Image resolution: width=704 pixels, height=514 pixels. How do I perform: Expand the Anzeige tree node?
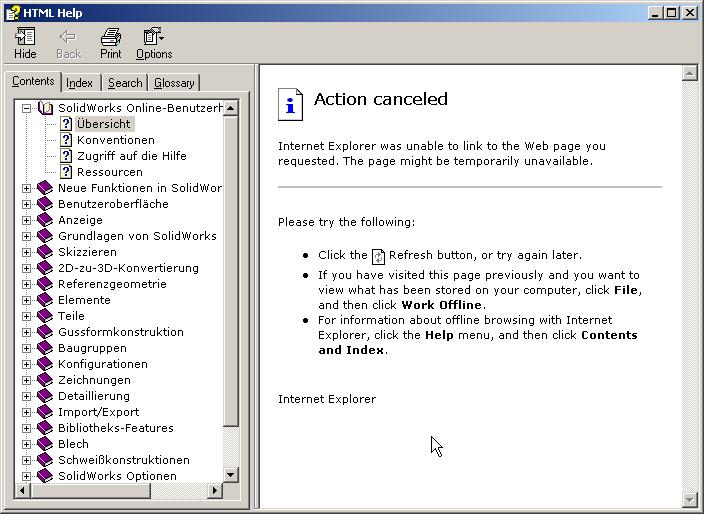[x=26, y=220]
